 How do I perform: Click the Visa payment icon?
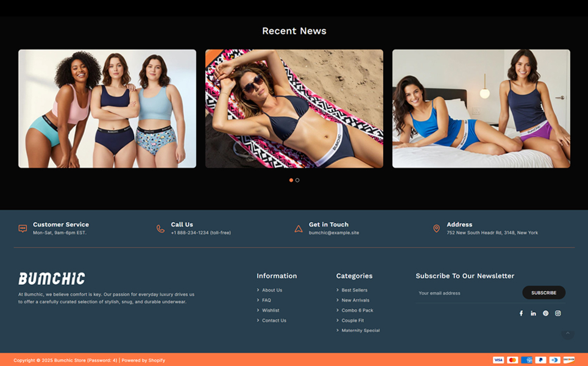point(498,360)
